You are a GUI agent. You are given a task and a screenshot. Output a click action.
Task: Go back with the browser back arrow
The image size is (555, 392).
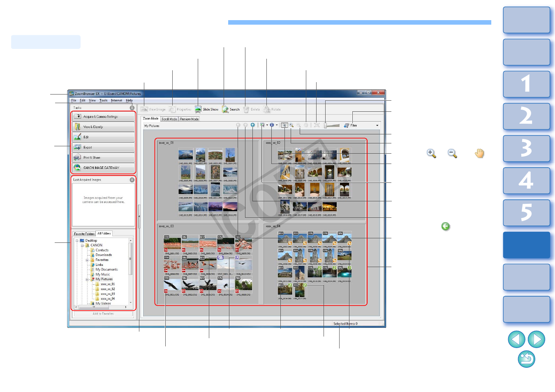pos(238,125)
